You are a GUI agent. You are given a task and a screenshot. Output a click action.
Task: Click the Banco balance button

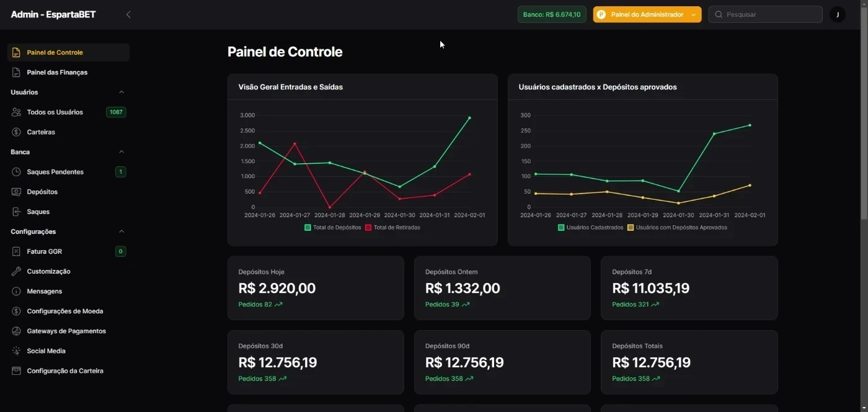[x=552, y=14]
